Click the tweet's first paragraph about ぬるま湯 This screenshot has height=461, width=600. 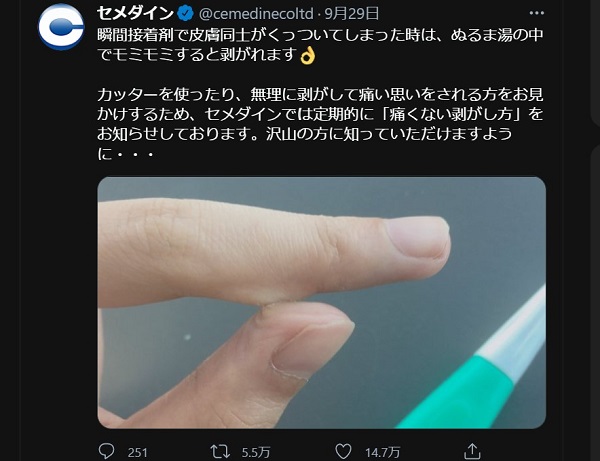click(x=320, y=45)
